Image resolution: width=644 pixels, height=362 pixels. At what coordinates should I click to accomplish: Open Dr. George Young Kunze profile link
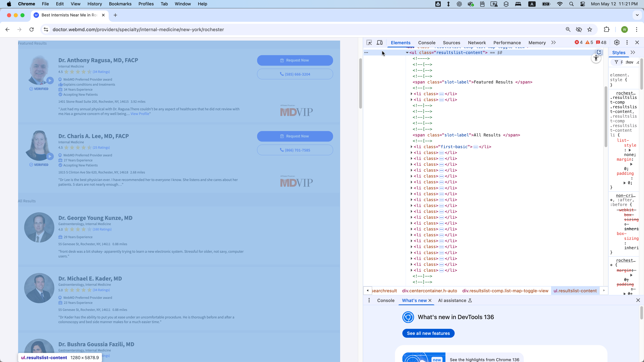95,218
